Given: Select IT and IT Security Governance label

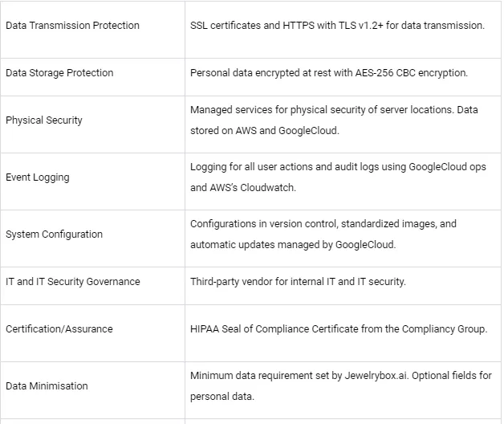Looking at the screenshot, I should click(x=73, y=282).
